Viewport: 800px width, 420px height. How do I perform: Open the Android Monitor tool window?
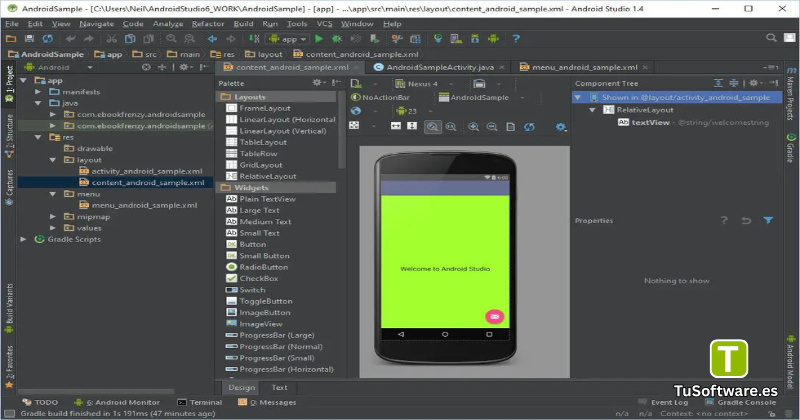117,402
